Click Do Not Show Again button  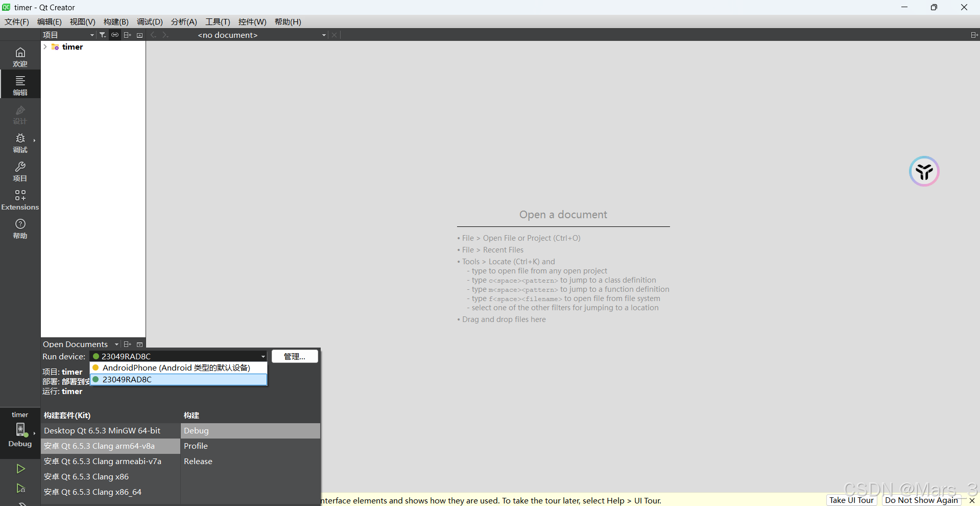[921, 500]
